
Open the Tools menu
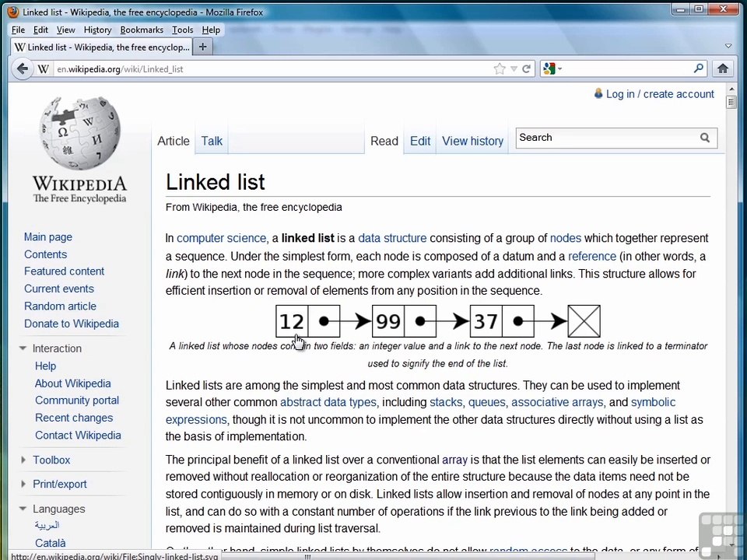(182, 30)
